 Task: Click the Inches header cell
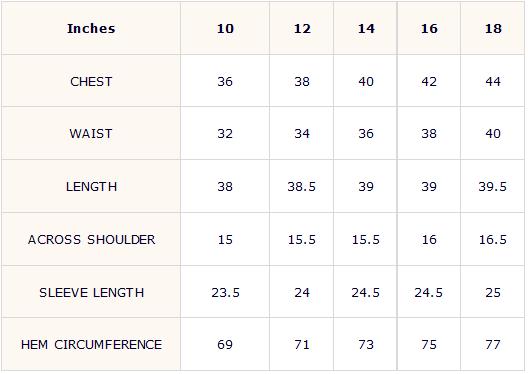(91, 28)
